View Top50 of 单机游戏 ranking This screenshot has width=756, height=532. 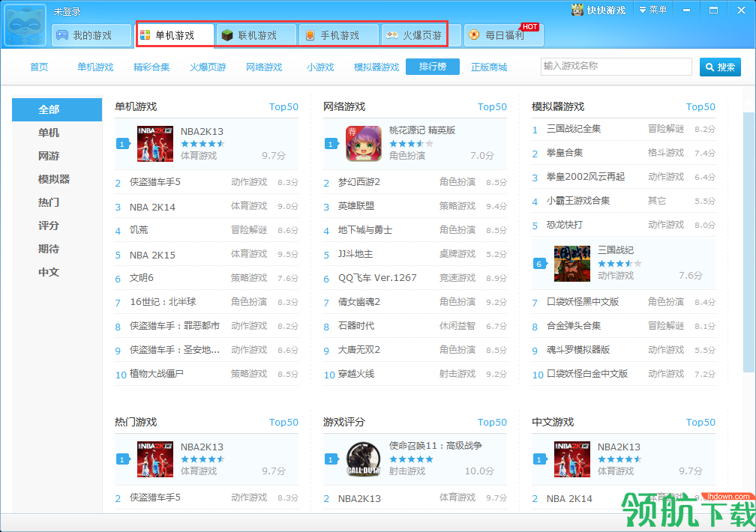pyautogui.click(x=283, y=106)
